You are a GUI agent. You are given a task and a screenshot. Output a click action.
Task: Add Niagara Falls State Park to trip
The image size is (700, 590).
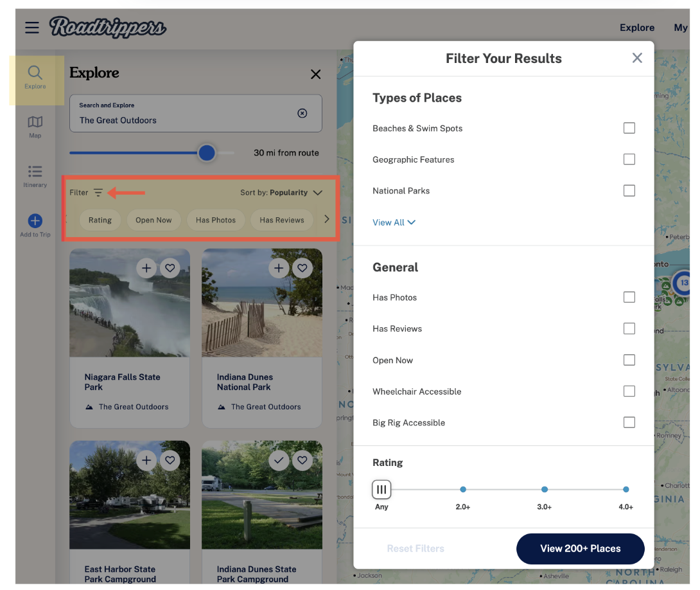click(x=146, y=268)
